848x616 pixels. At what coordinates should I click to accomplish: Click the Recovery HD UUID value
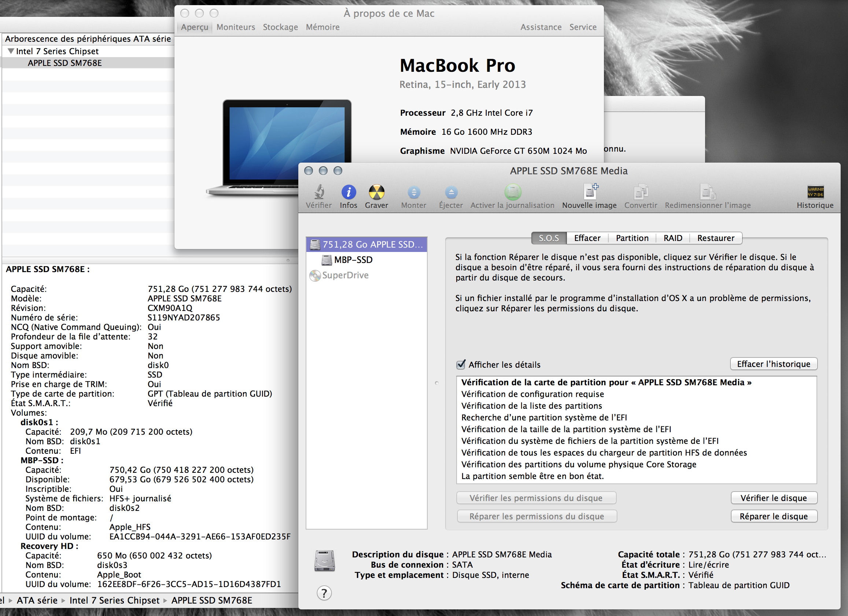(189, 584)
